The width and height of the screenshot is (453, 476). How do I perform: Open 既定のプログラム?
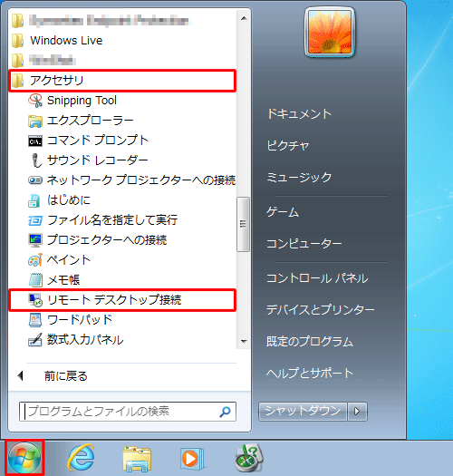[310, 342]
